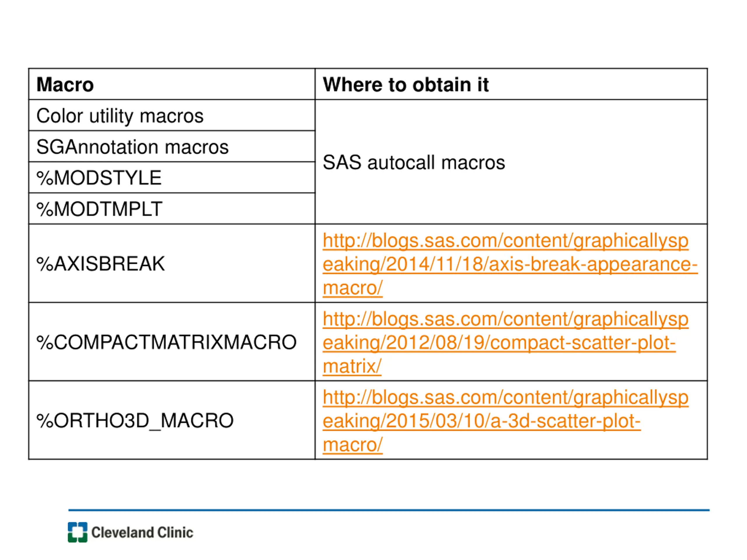Screen dimensions: 747x560
Task: Click the Cleveland Clinic logo icon
Action: [x=78, y=532]
